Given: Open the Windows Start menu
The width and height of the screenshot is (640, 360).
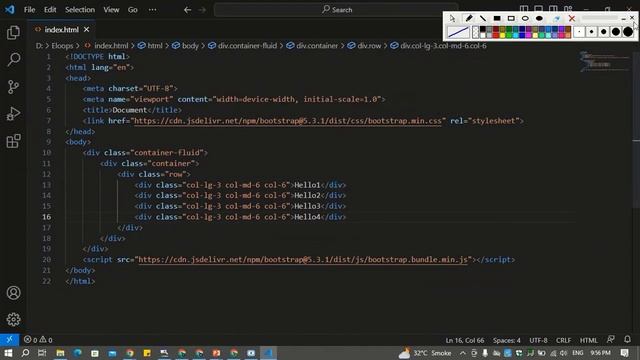Looking at the screenshot, I should [8, 353].
